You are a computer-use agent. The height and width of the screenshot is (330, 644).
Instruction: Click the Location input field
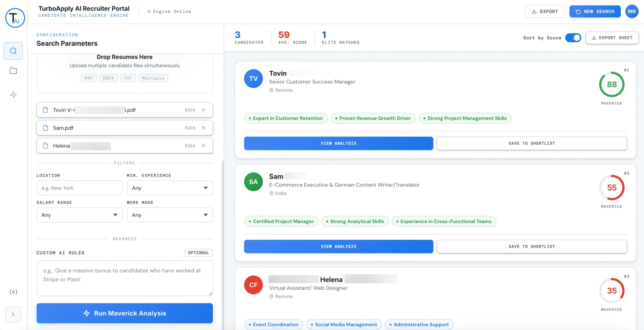coord(79,188)
